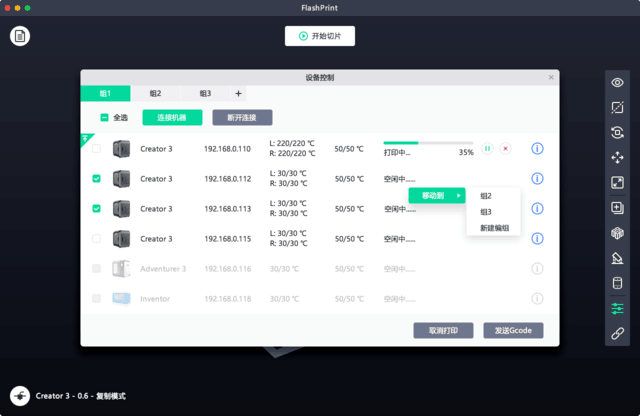Viewport: 640px width, 416px height.
Task: Click the 断开连接 button
Action: [242, 118]
